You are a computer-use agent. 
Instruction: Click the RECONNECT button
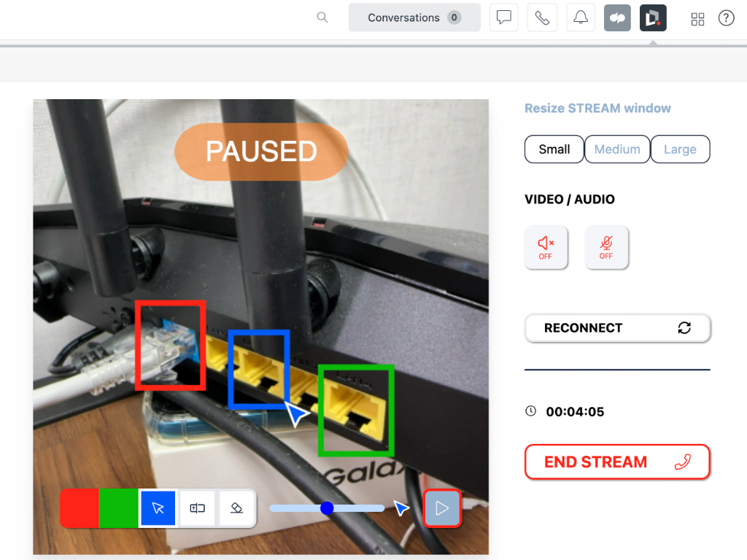617,328
